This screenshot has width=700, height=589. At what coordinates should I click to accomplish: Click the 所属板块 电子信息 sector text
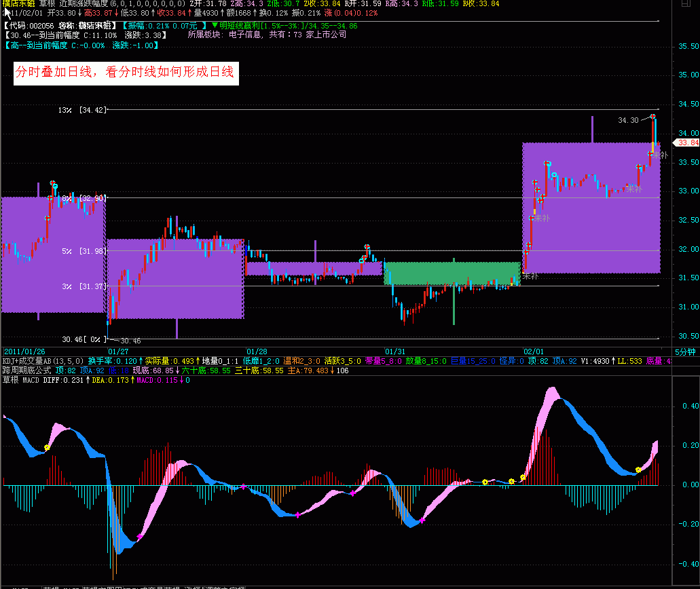click(266, 35)
